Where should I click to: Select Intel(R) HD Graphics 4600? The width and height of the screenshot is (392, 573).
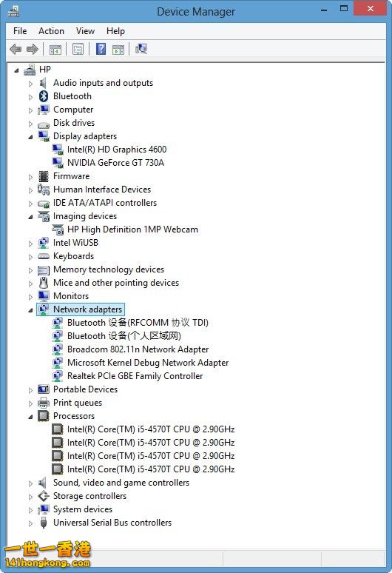coord(117,150)
